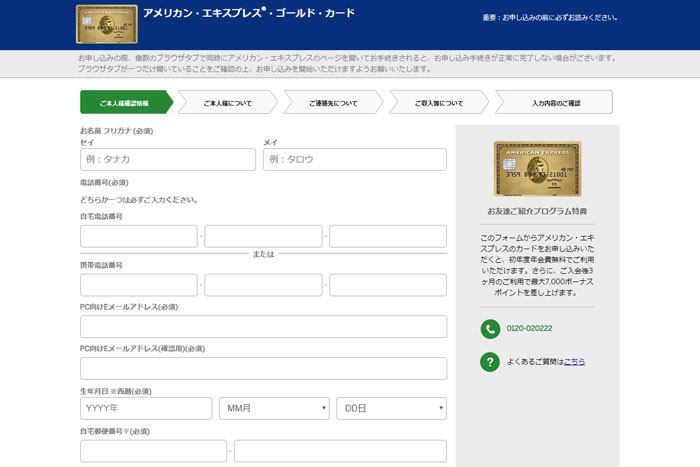Focus the PC email address field
This screenshot has width=700, height=467.
[263, 326]
